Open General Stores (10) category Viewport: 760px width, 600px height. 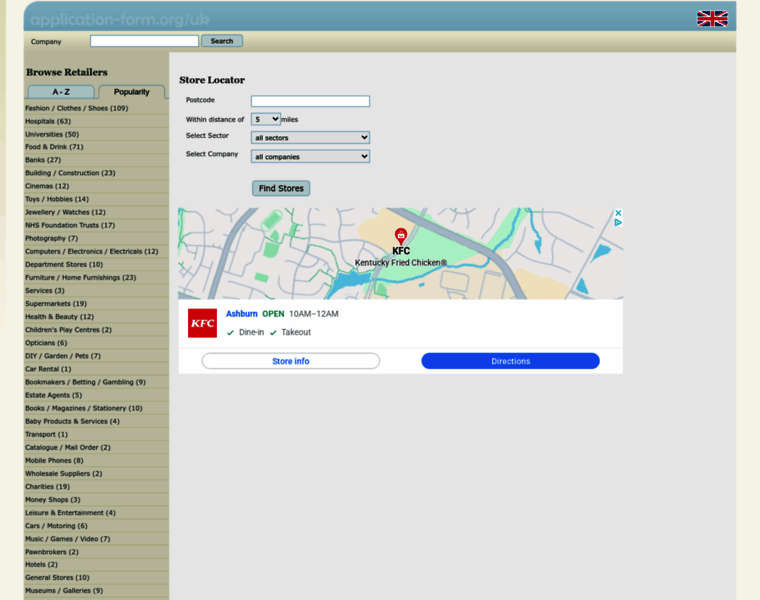[57, 578]
